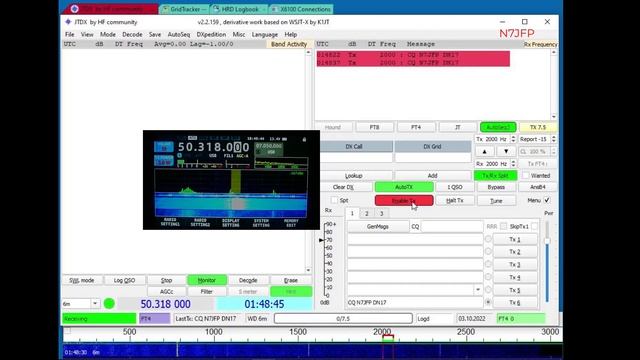Click the Rx Frequency pane scrollbar up arrow
640x360 pixels.
tap(553, 53)
